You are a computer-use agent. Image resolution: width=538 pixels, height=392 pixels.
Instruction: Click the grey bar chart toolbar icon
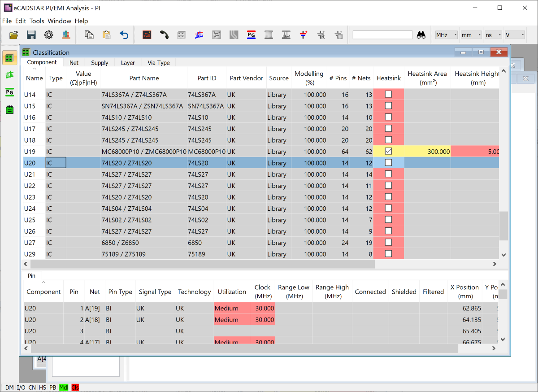[x=286, y=35]
